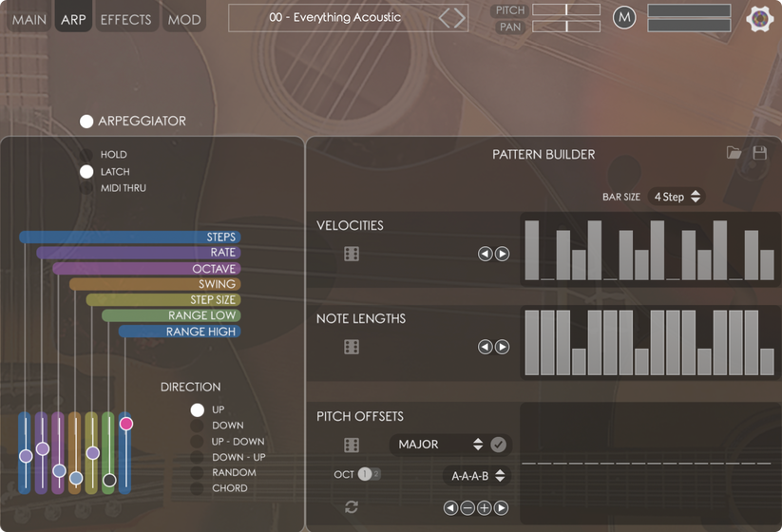Toggle the Arpeggiator on/off
The image size is (782, 532).
click(x=86, y=121)
